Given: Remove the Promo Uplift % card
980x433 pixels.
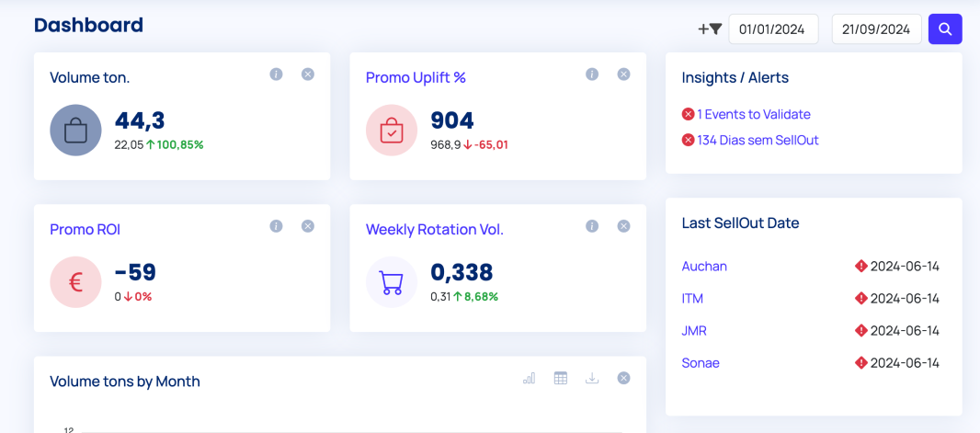Looking at the screenshot, I should tap(624, 74).
